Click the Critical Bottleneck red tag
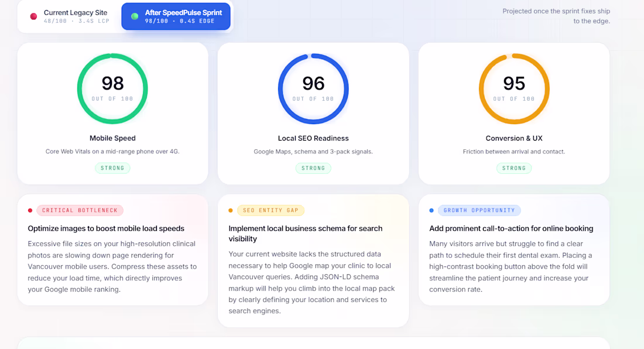 [80, 210]
